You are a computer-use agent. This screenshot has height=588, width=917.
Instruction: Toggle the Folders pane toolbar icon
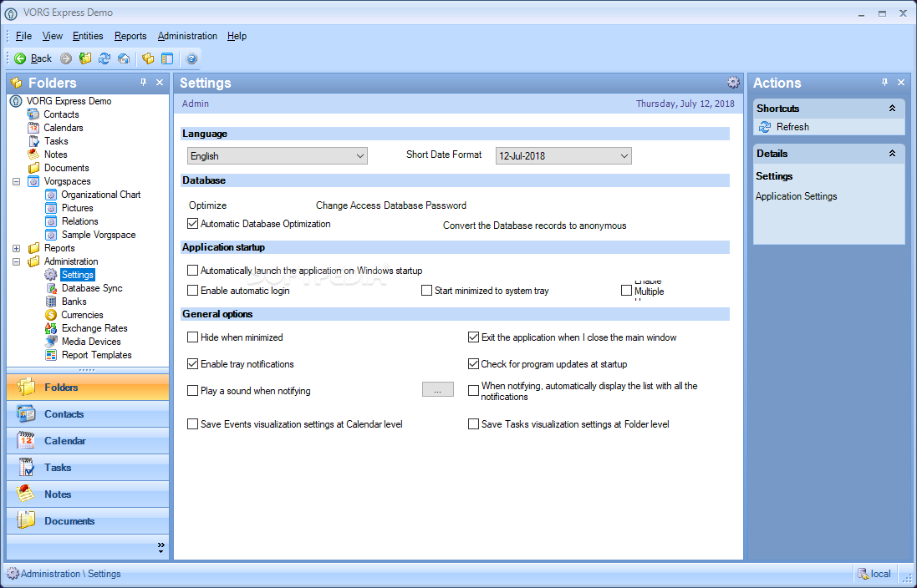point(148,58)
